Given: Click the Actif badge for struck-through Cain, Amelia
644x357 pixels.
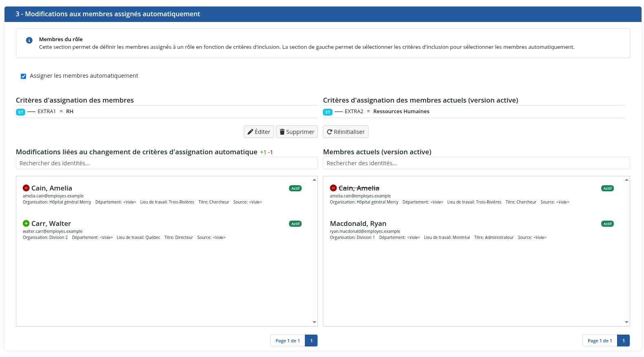Looking at the screenshot, I should point(607,188).
